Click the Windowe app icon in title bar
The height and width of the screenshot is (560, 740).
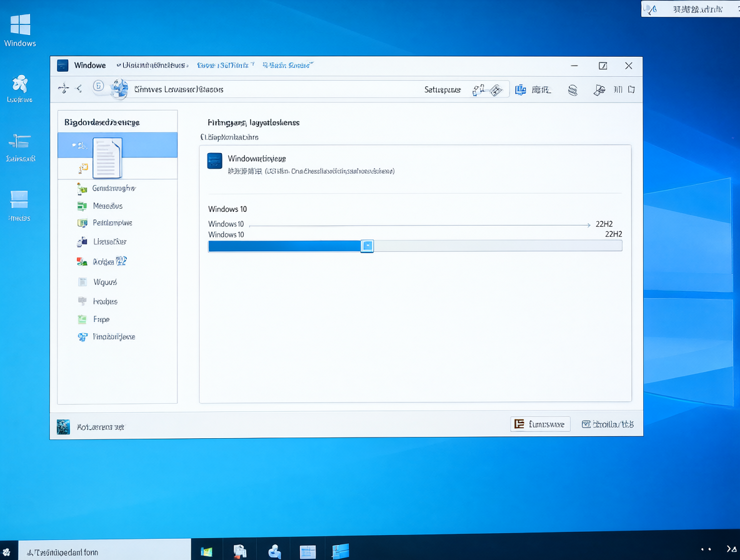pos(62,65)
